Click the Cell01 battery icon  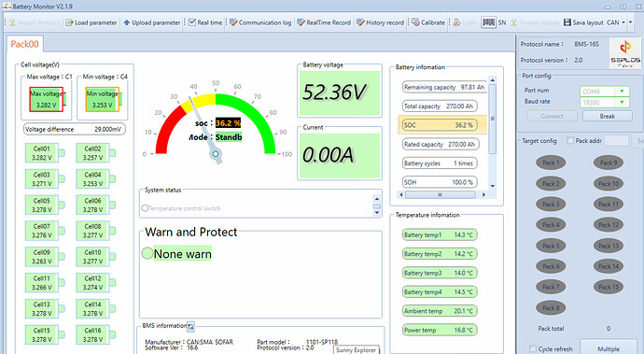[45, 153]
